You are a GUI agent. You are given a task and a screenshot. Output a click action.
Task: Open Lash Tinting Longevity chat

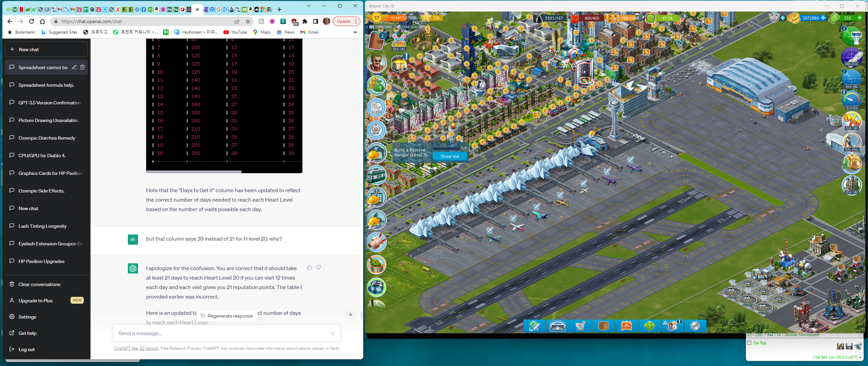pyautogui.click(x=46, y=226)
